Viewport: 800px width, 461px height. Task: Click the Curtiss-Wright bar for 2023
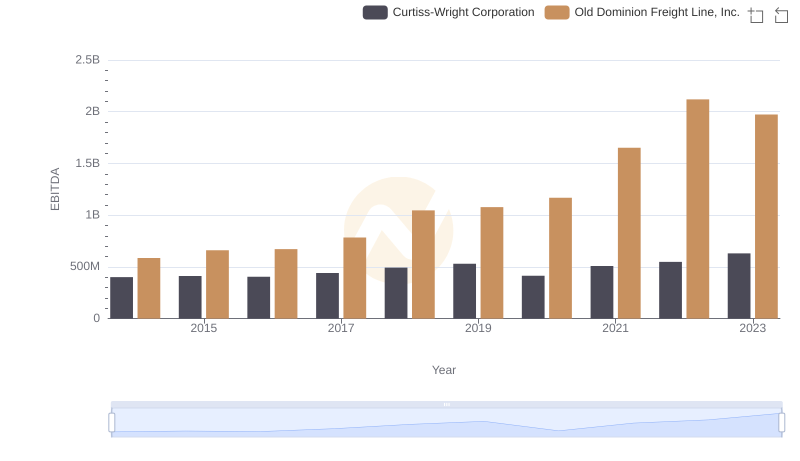click(x=739, y=286)
